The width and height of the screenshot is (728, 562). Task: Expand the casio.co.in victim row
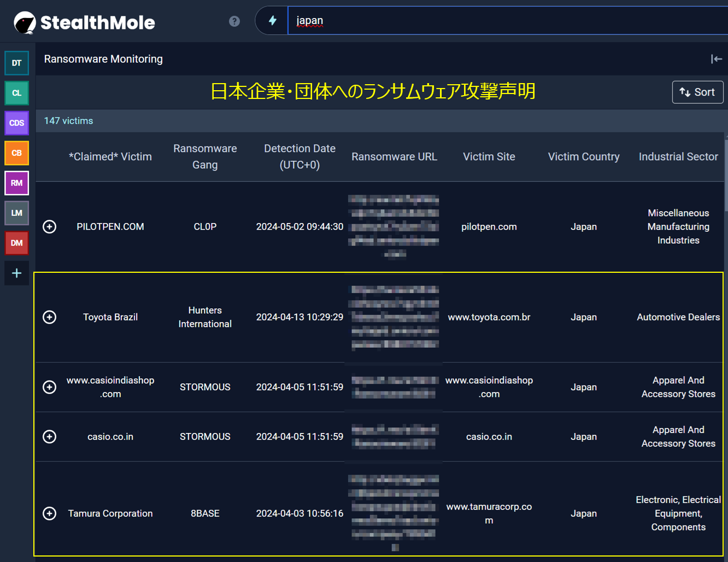(50, 437)
